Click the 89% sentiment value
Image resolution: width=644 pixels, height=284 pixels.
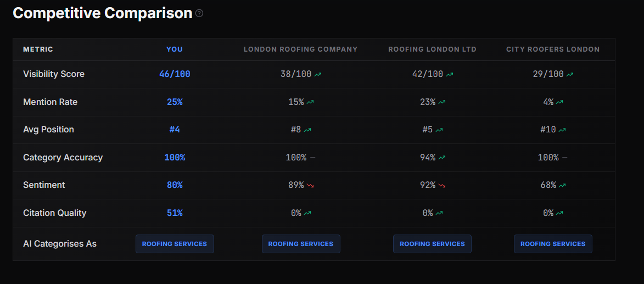pyautogui.click(x=296, y=185)
